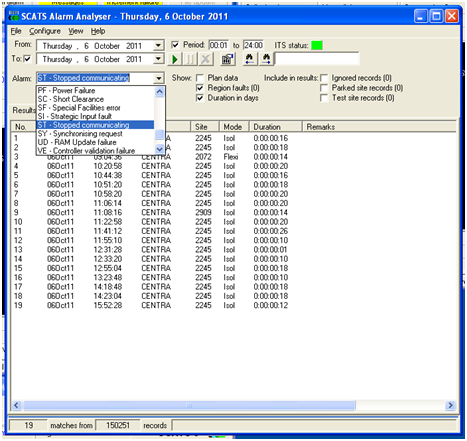Select SY - Synchronising request alarm
Screen dimensions: 467x441
click(x=95, y=134)
